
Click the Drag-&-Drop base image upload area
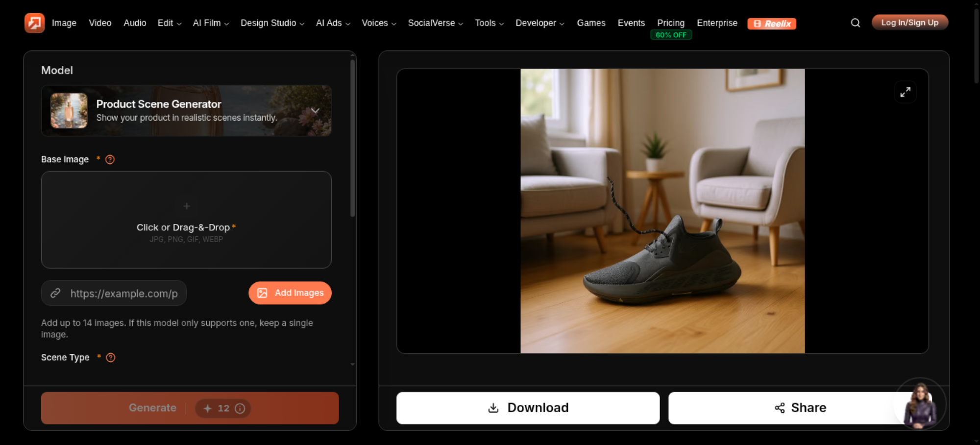(x=186, y=220)
